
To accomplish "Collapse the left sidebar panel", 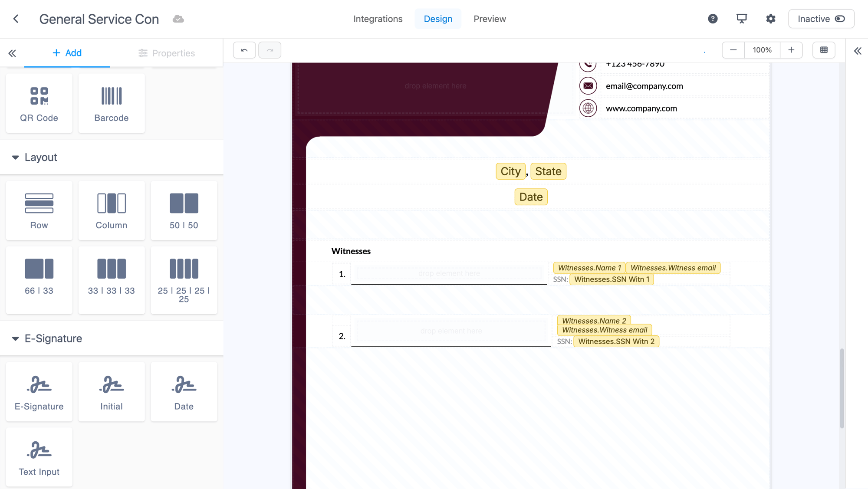I will coord(12,53).
